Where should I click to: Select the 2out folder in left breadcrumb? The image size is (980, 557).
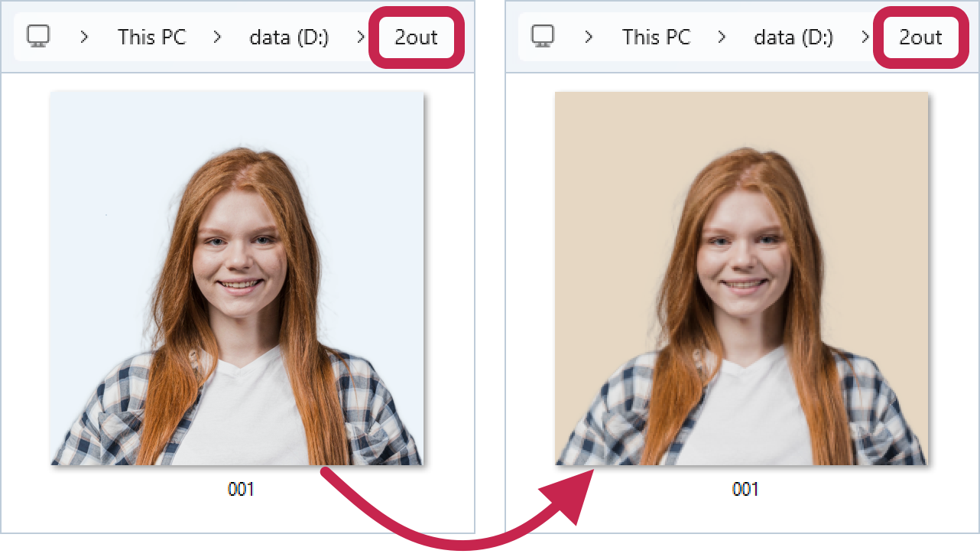[x=417, y=37]
